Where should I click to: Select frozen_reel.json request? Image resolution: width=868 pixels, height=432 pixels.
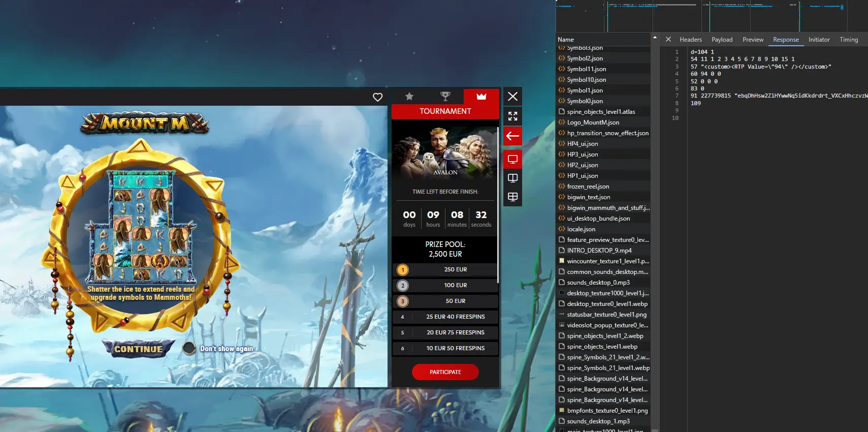[603, 187]
